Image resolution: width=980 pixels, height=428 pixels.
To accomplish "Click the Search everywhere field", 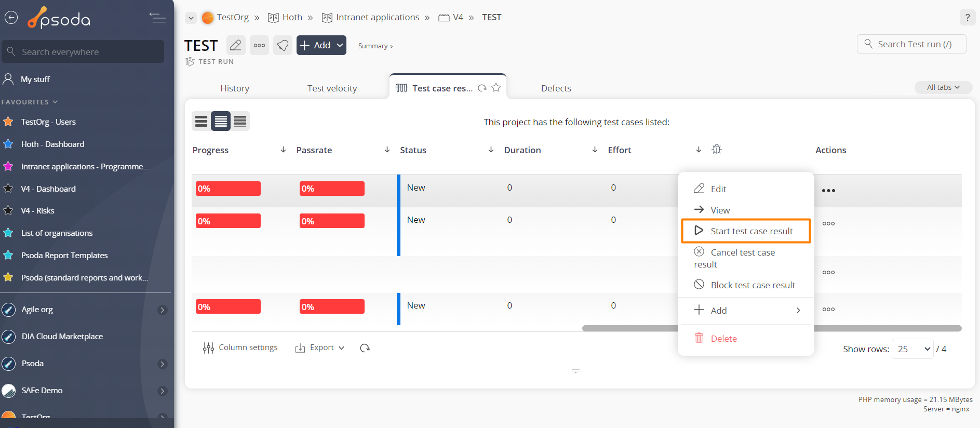I will [x=83, y=51].
